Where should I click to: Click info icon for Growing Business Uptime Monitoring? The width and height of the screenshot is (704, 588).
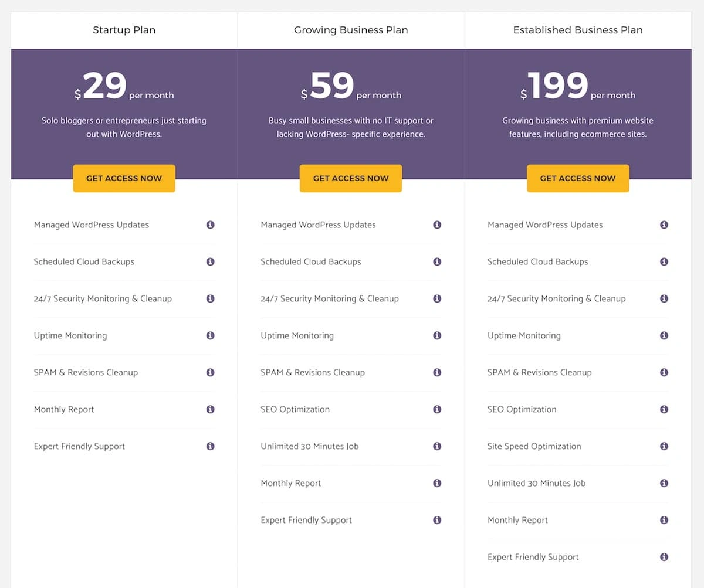pos(437,335)
